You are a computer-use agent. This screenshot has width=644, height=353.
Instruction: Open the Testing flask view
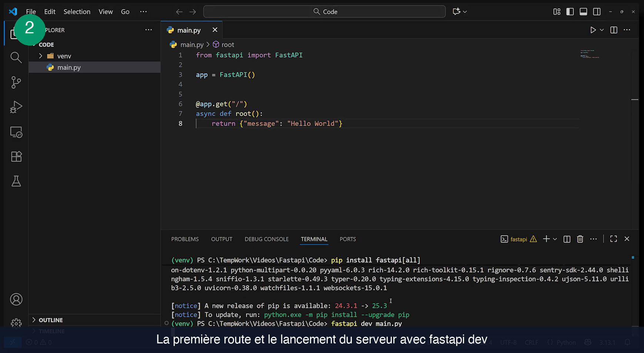[x=16, y=181]
